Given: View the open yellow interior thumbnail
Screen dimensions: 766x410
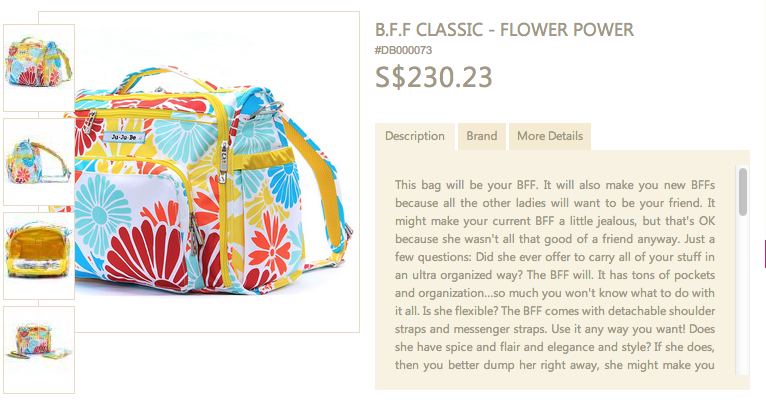Looking at the screenshot, I should click(38, 255).
